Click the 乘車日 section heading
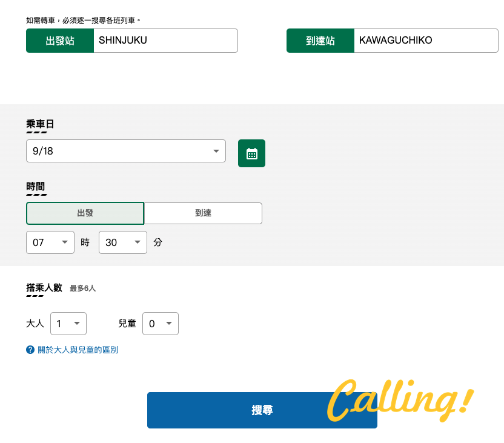This screenshot has width=504, height=443. (40, 124)
